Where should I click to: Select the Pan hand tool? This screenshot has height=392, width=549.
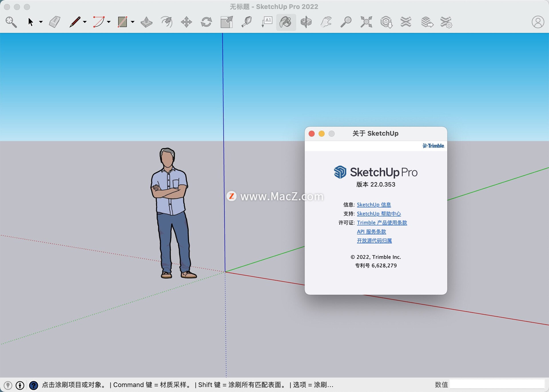tap(326, 22)
